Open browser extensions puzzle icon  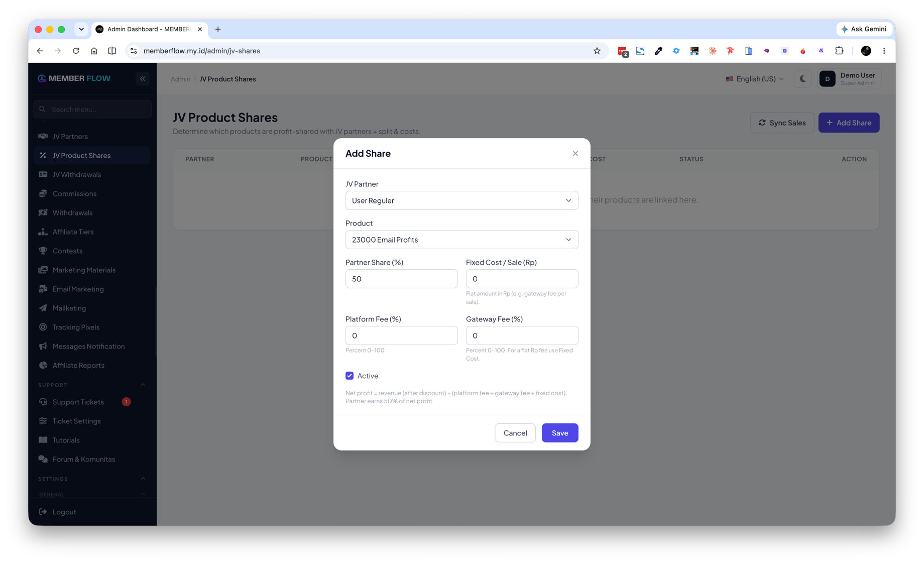point(839,51)
